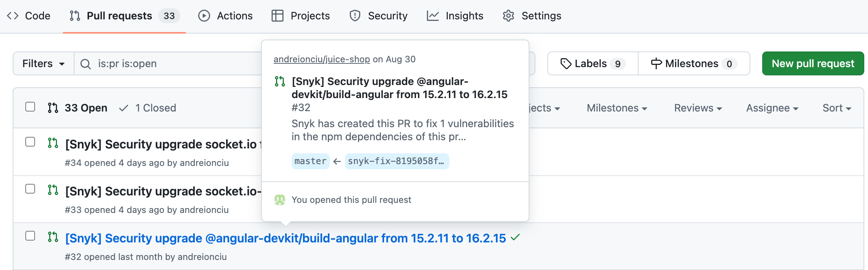This screenshot has width=868, height=270.
Task: Expand the Reviews filter dropdown
Action: [698, 108]
